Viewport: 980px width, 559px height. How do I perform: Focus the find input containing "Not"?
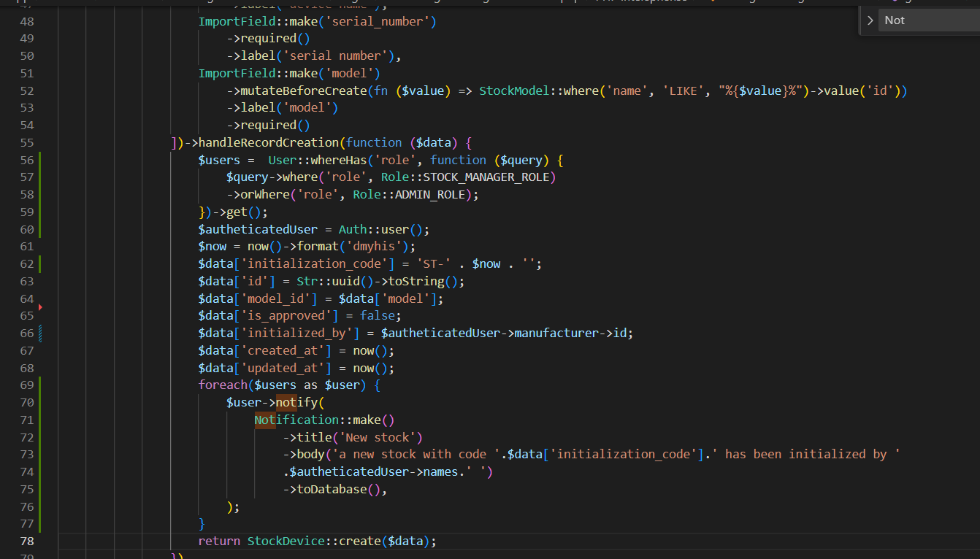pyautogui.click(x=929, y=20)
